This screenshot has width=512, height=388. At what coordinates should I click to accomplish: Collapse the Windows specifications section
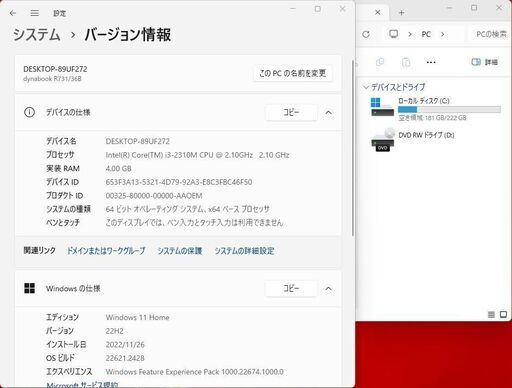coord(328,288)
